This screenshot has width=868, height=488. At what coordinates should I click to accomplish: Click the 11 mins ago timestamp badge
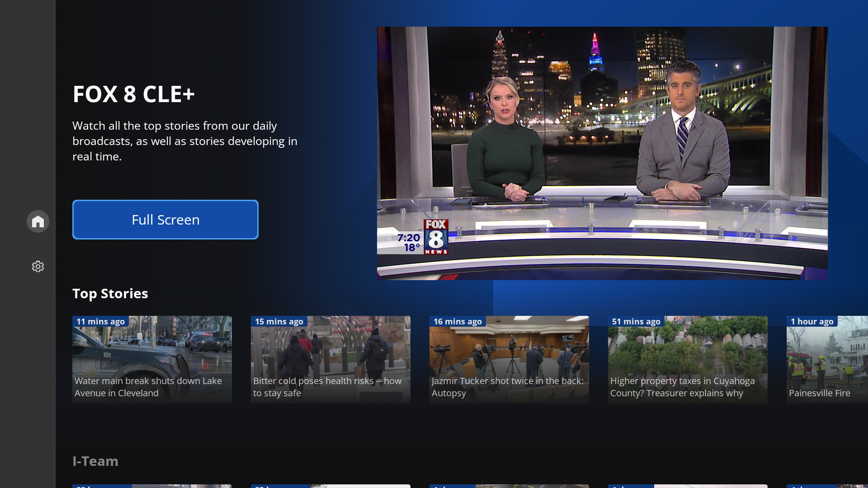pos(100,321)
